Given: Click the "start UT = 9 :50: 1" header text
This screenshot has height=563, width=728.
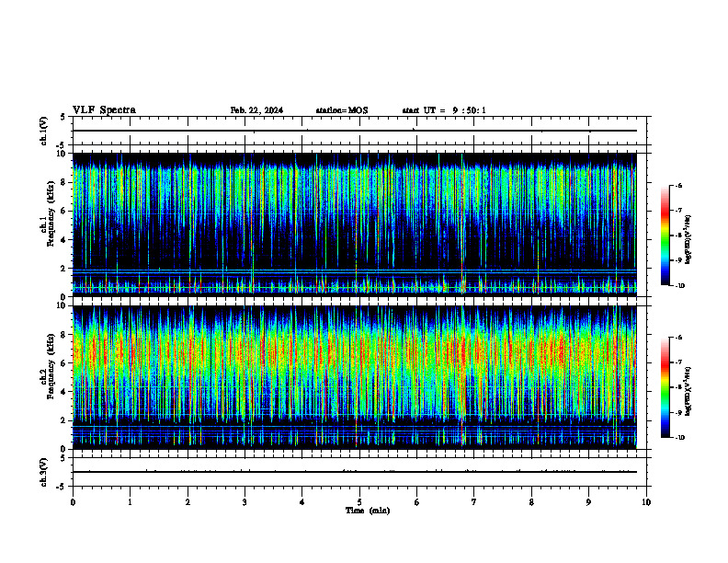Looking at the screenshot, I should 444,110.
